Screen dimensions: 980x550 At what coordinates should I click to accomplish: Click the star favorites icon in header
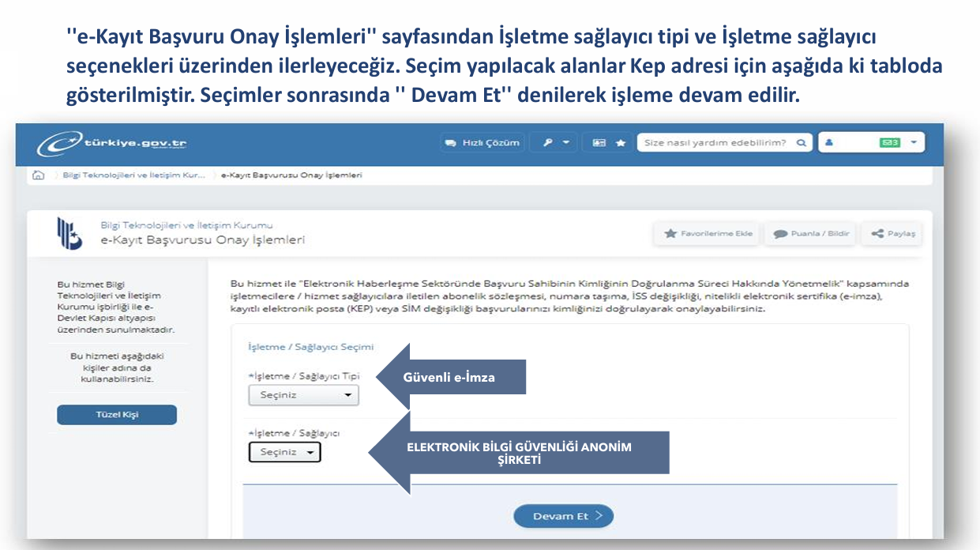coord(621,143)
